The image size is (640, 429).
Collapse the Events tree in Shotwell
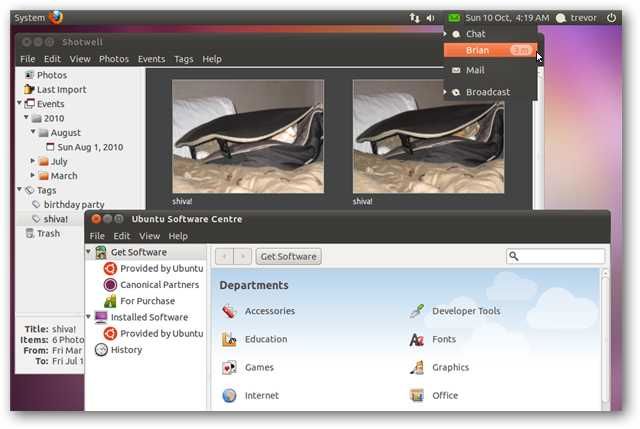click(x=19, y=103)
